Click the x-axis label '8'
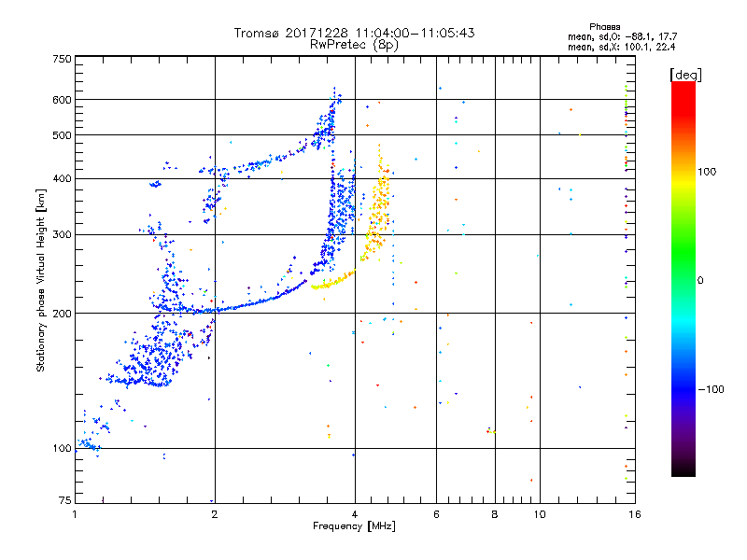 tap(495, 514)
